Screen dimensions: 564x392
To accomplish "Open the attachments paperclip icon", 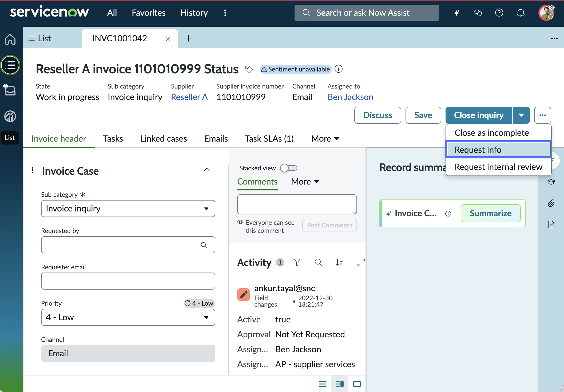I will tap(551, 203).
